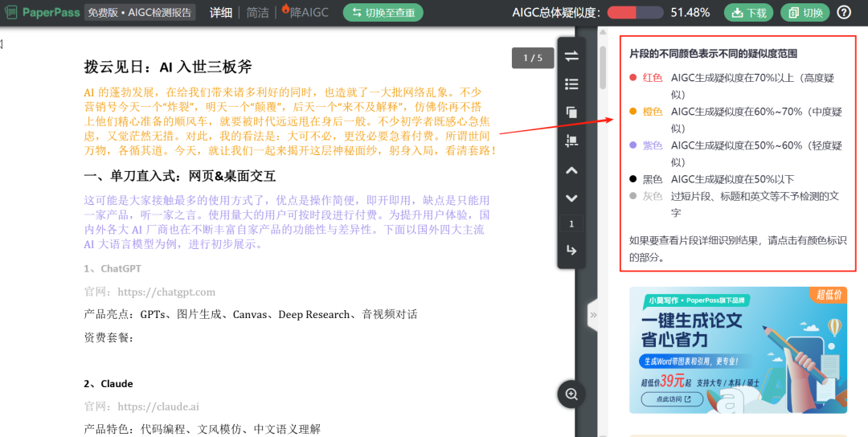The height and width of the screenshot is (437, 868).
Task: Switch to the 详细 view tab
Action: tap(221, 12)
